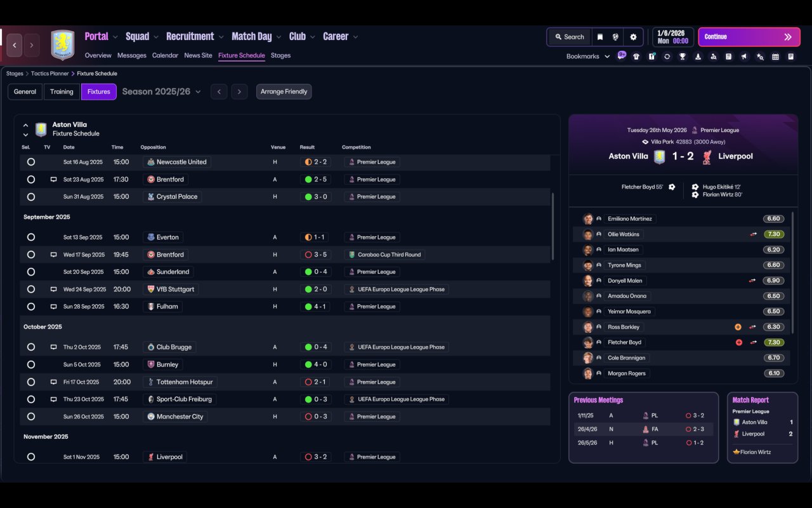Open the settings gear icon
The height and width of the screenshot is (508, 812).
pyautogui.click(x=633, y=37)
